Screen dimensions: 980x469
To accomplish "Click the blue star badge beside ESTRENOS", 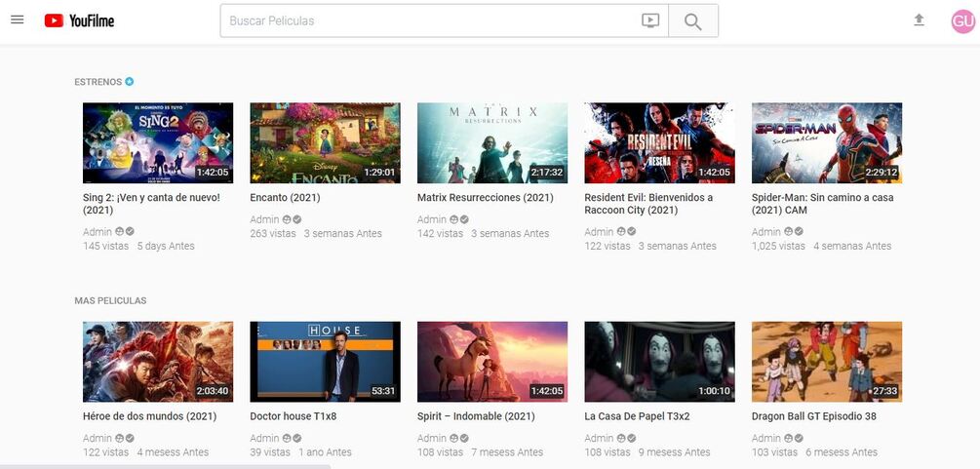I will tap(130, 81).
